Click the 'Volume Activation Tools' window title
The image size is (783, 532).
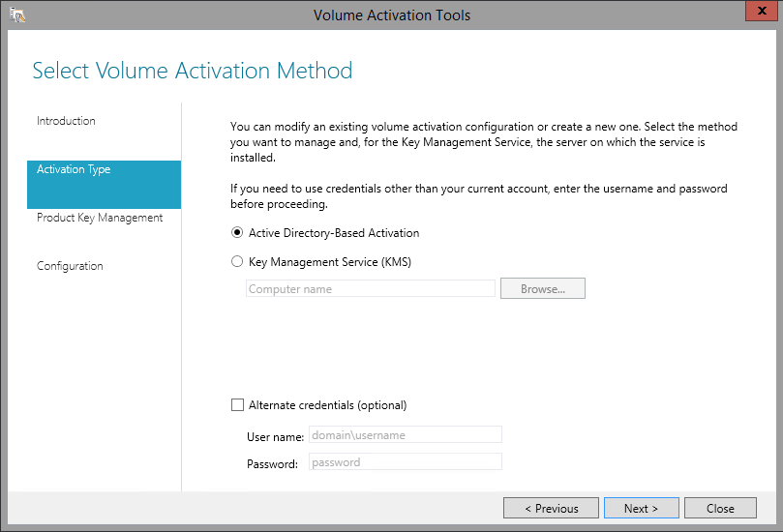392,15
